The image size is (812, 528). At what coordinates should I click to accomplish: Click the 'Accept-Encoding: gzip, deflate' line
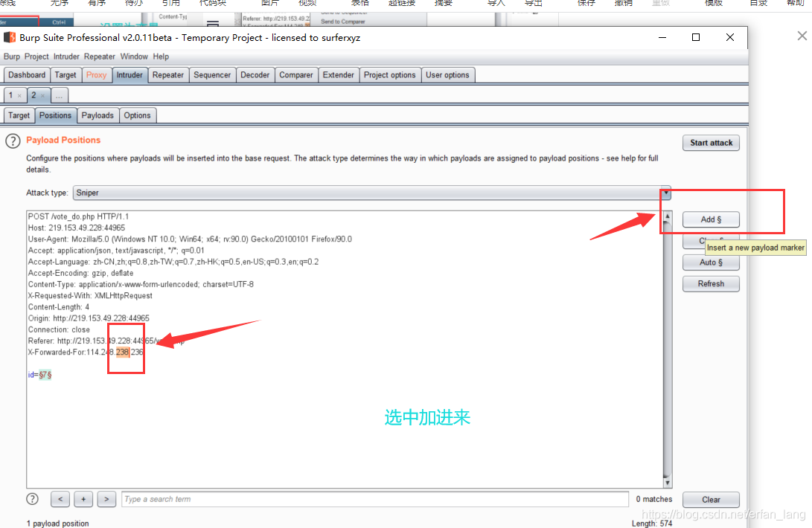[x=81, y=273]
